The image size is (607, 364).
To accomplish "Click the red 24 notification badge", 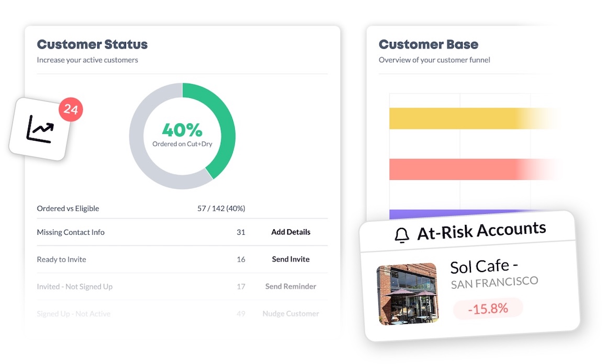I will click(71, 110).
